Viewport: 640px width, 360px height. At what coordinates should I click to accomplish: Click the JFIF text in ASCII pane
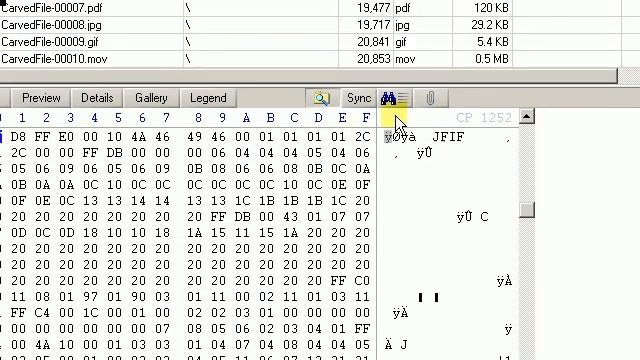pos(448,137)
